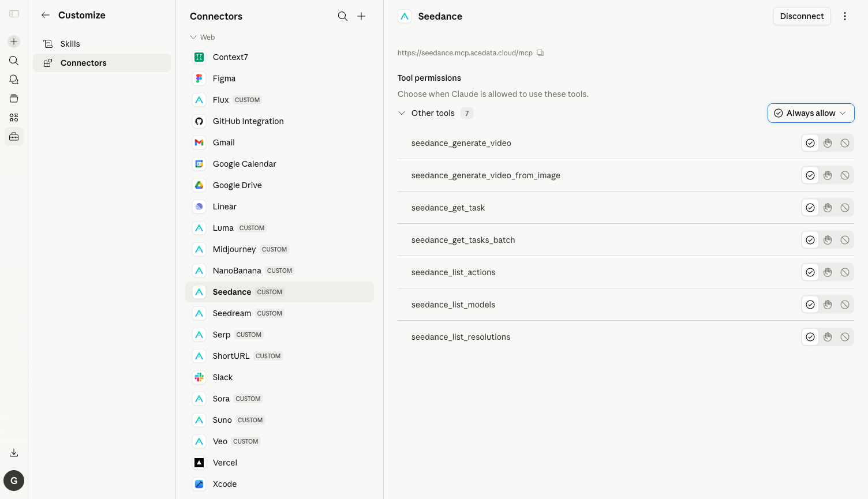Collapse the Web connectors group
This screenshot has width=868, height=499.
[193, 37]
